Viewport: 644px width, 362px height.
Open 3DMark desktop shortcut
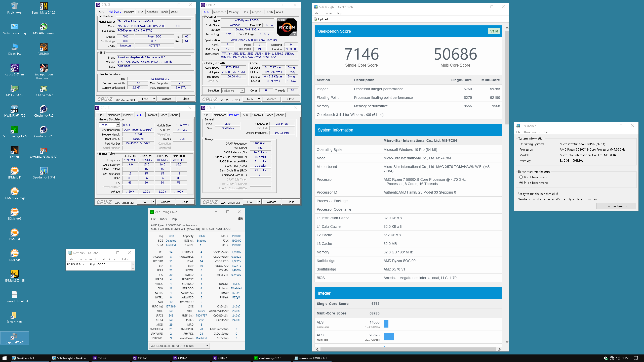coord(14,152)
